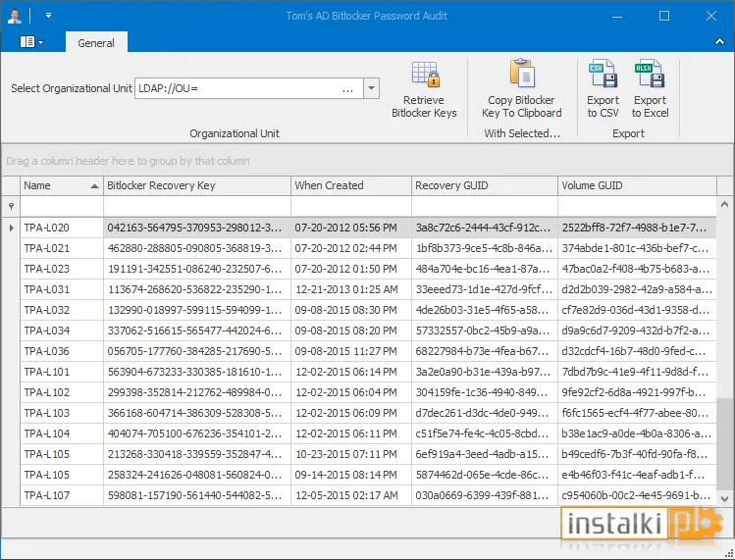The image size is (735, 560).
Task: Click the When Created filter cell
Action: click(x=351, y=206)
